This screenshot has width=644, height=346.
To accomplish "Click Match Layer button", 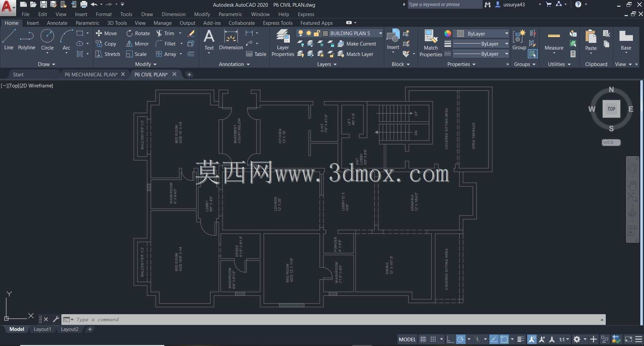I will coord(356,54).
